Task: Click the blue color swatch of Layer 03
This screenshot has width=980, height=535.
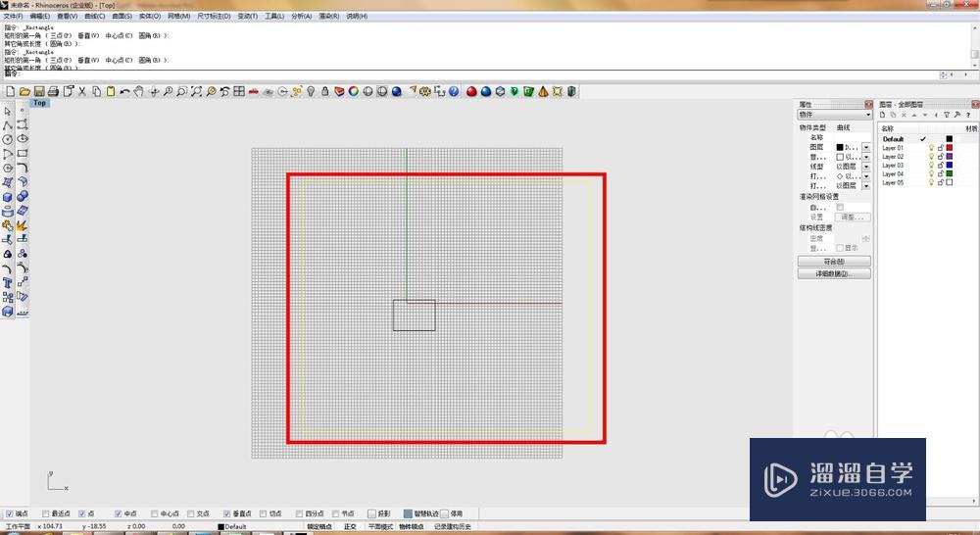Action: click(950, 166)
